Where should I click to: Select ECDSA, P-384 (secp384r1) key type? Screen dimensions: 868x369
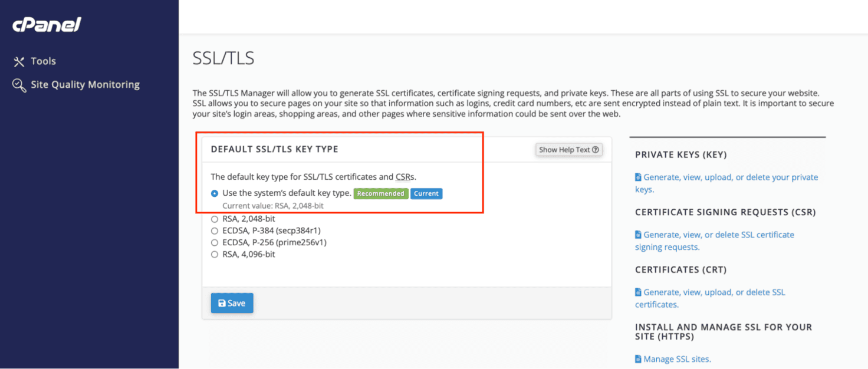point(215,230)
